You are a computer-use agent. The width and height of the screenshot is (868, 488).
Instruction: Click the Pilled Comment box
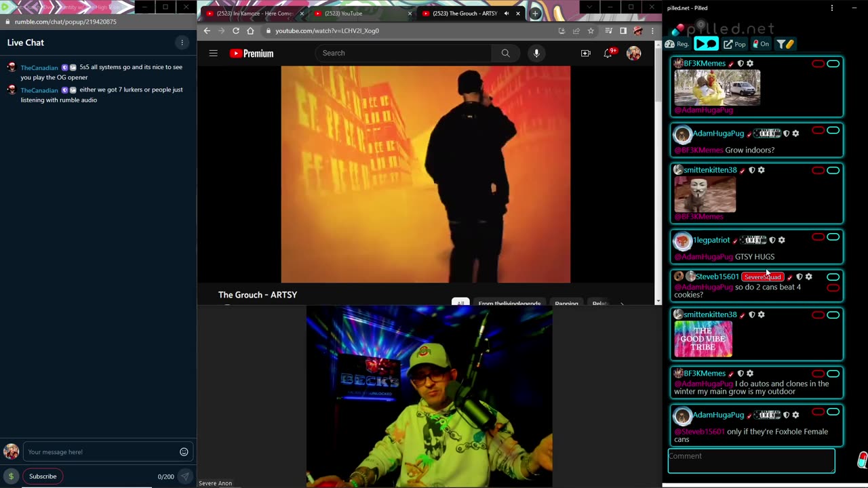[x=751, y=461]
